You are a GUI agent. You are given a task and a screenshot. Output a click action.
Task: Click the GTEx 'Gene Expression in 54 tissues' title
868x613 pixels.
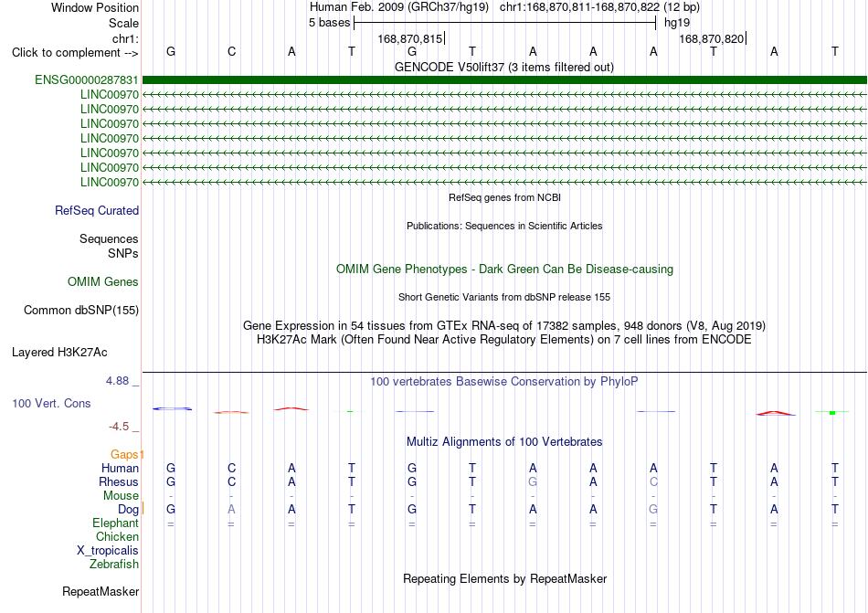[504, 325]
